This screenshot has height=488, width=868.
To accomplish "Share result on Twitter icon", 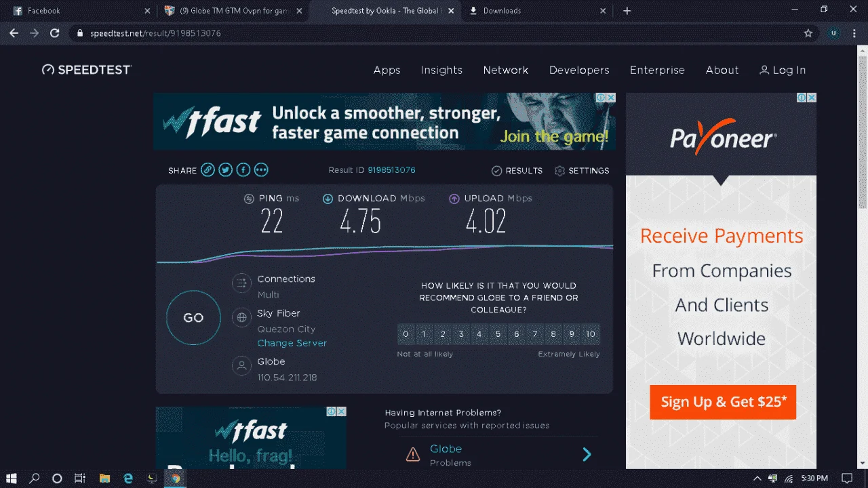I will pyautogui.click(x=225, y=170).
